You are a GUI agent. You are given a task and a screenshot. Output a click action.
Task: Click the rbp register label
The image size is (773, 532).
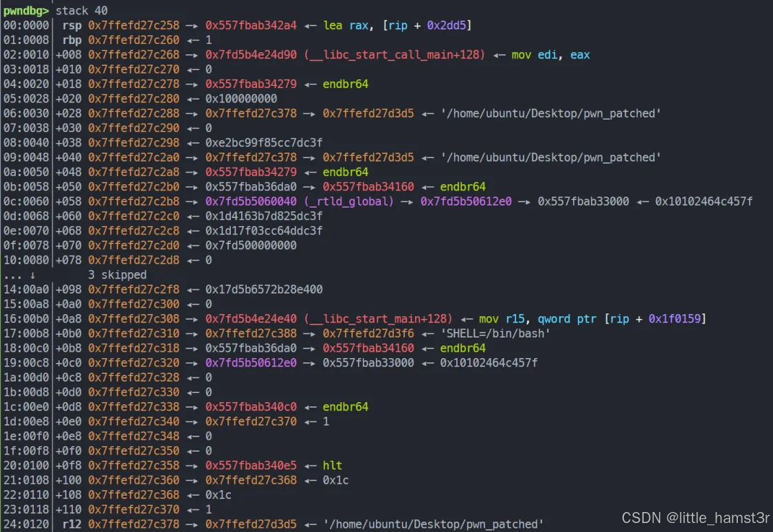pos(71,40)
